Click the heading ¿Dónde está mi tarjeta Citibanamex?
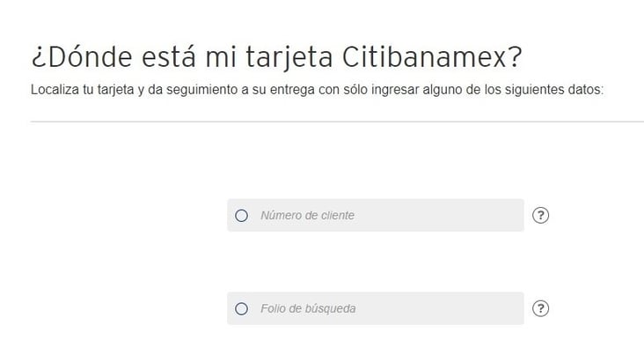644x362 pixels. pos(276,58)
